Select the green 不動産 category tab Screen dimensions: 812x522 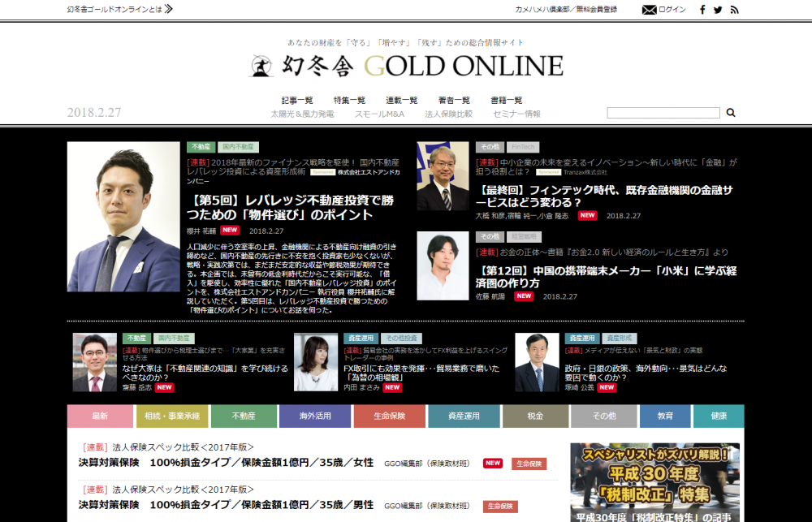coord(244,416)
